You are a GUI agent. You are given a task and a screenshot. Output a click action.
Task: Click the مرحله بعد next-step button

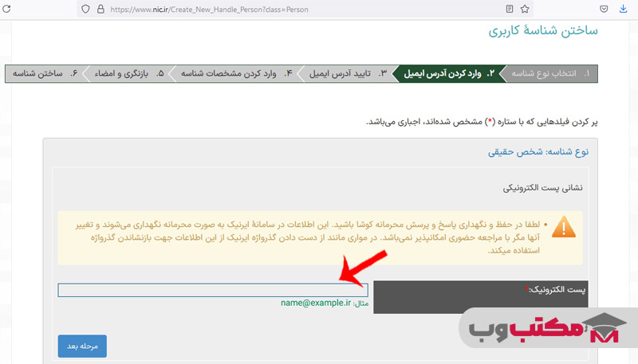82,346
